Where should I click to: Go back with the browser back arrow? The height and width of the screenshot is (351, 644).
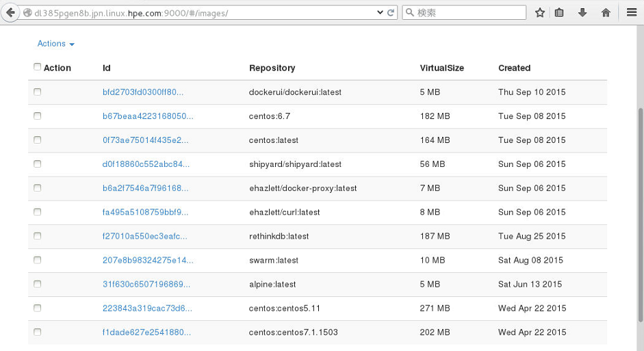click(10, 13)
